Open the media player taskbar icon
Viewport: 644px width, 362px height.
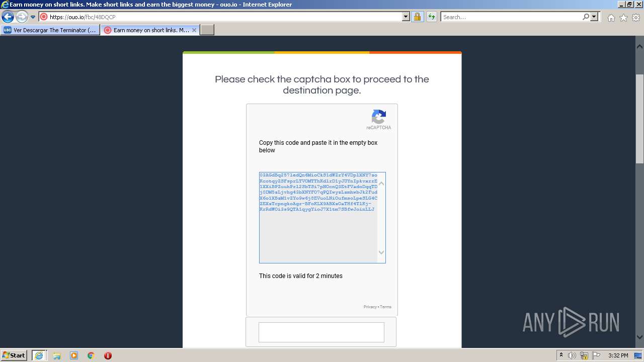[x=74, y=355]
